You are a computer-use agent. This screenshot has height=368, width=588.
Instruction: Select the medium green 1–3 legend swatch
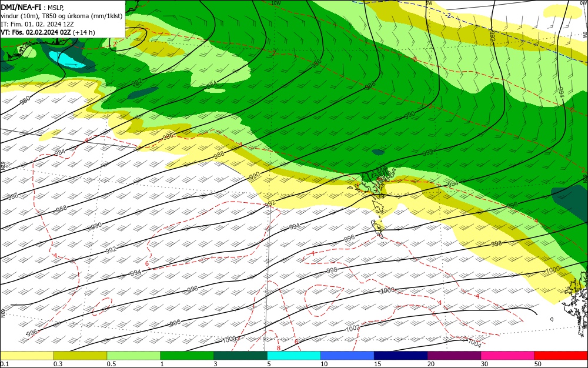[x=187, y=356]
